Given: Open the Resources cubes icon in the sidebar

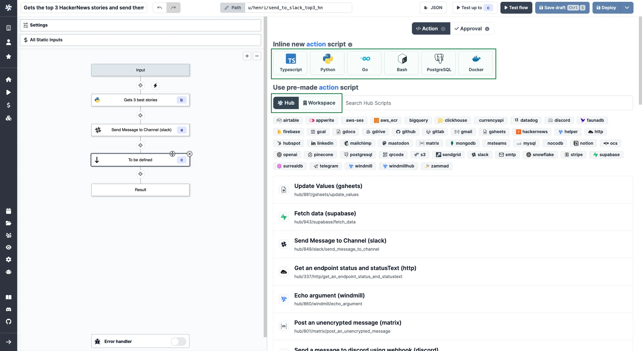Looking at the screenshot, I should point(9,118).
